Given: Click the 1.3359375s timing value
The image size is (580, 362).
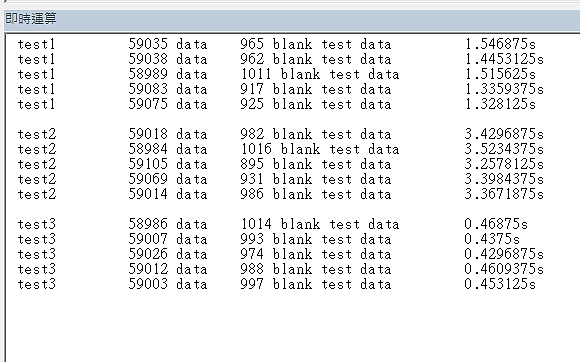Looking at the screenshot, I should (504, 89).
